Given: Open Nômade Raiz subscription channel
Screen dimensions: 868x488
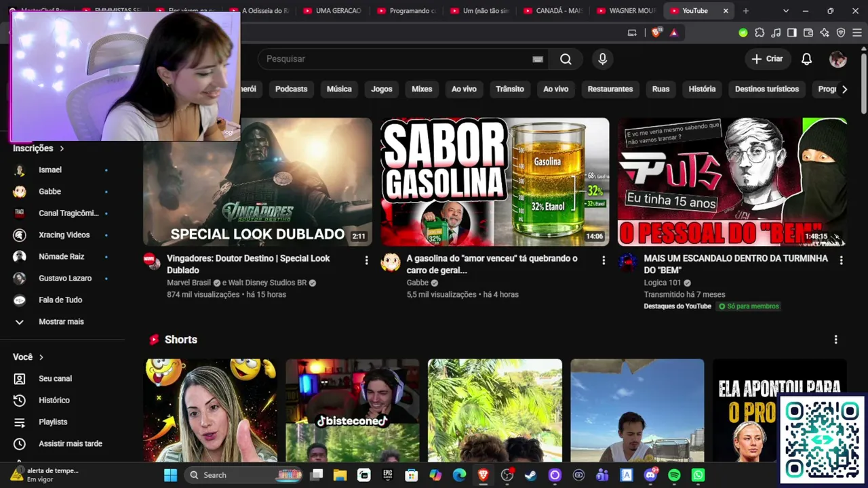Looking at the screenshot, I should pos(62,256).
